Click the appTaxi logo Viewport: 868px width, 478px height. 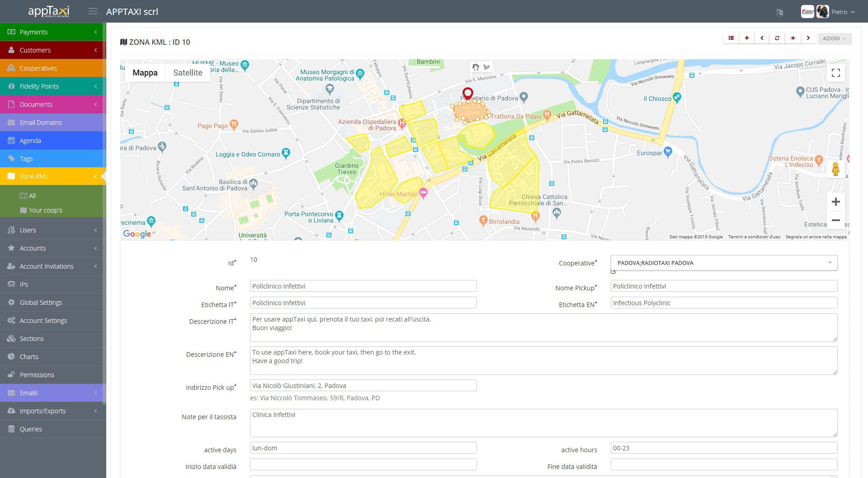pos(48,11)
